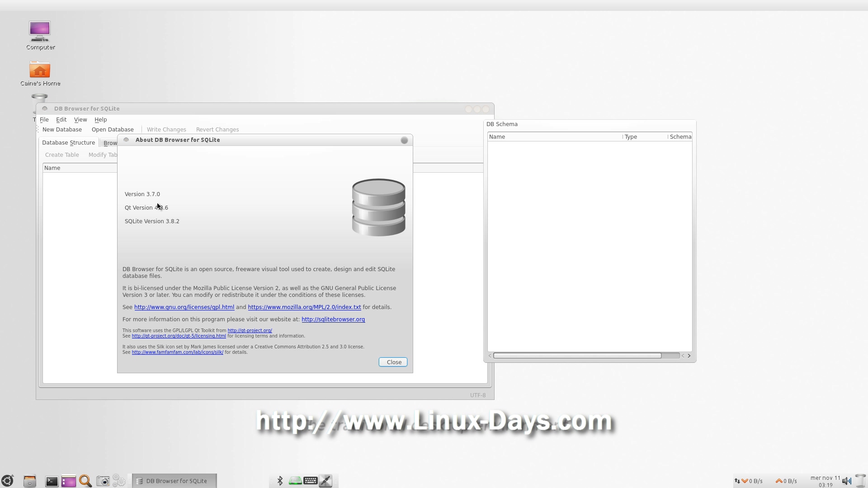
Task: Open the View menu
Action: tap(80, 120)
